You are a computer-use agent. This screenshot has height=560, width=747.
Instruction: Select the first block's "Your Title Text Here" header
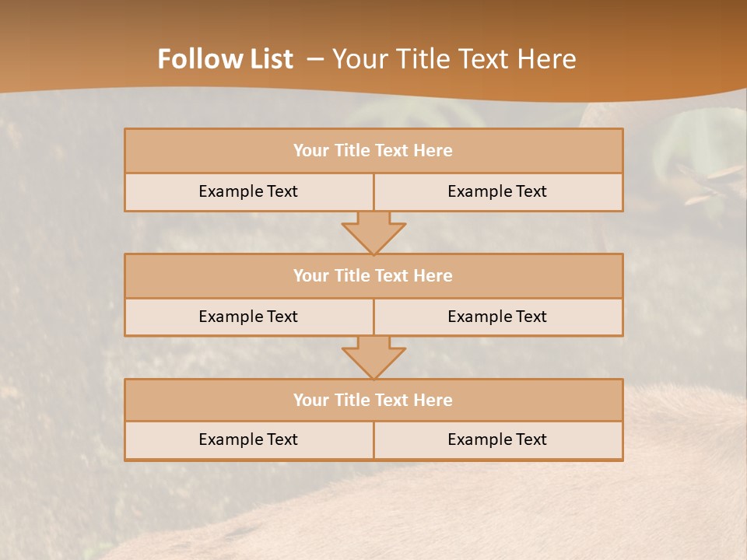click(373, 150)
